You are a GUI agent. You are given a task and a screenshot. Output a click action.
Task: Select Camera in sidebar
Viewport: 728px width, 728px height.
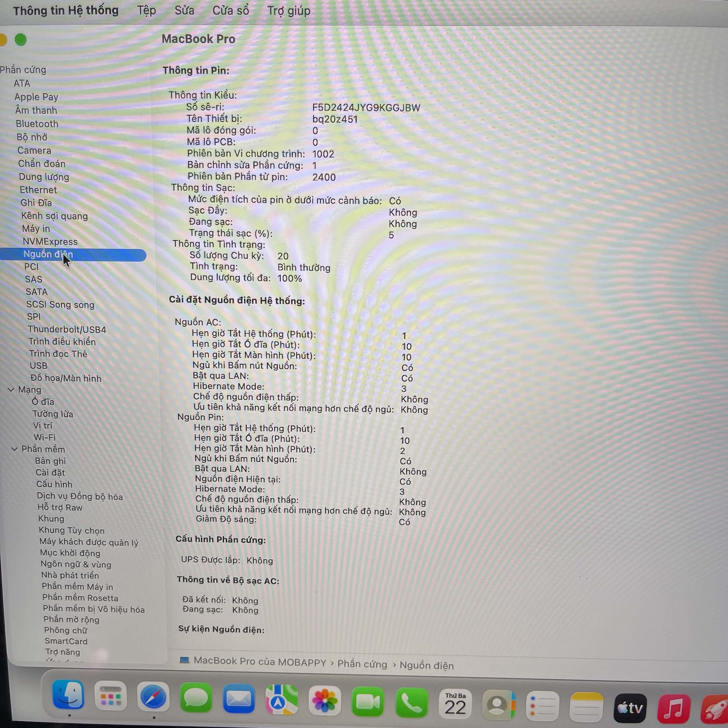click(x=34, y=150)
